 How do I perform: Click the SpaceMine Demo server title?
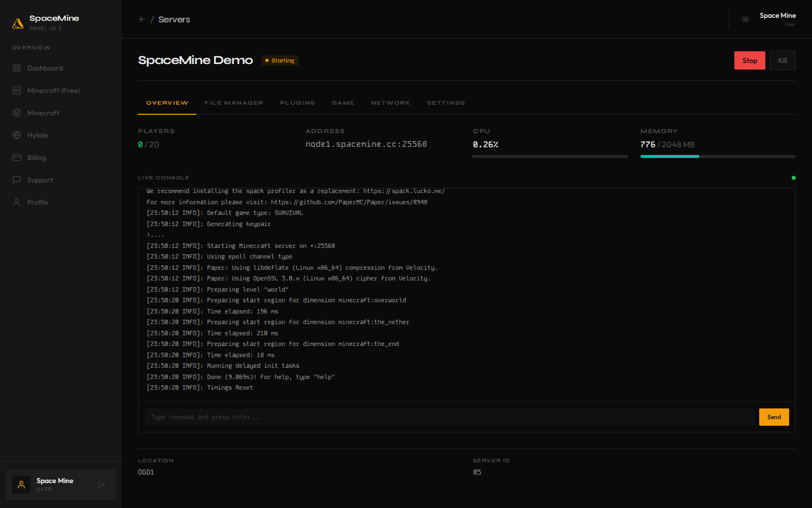coord(195,60)
